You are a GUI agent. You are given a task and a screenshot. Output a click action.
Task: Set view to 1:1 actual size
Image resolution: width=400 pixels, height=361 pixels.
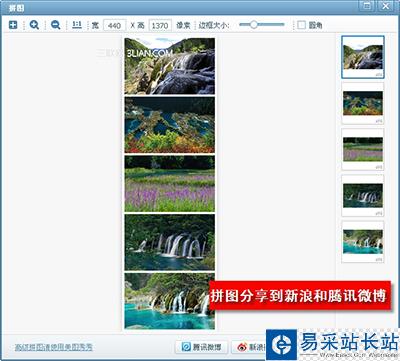(x=77, y=25)
